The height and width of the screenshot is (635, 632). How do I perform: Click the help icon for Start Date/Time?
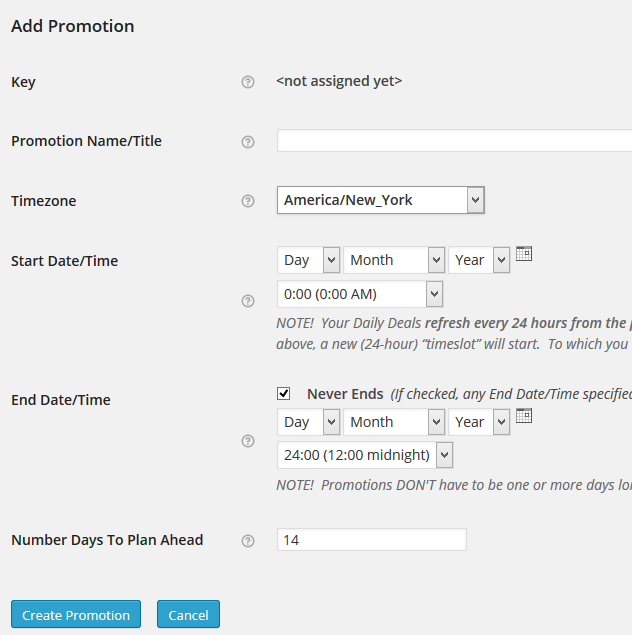(x=248, y=301)
